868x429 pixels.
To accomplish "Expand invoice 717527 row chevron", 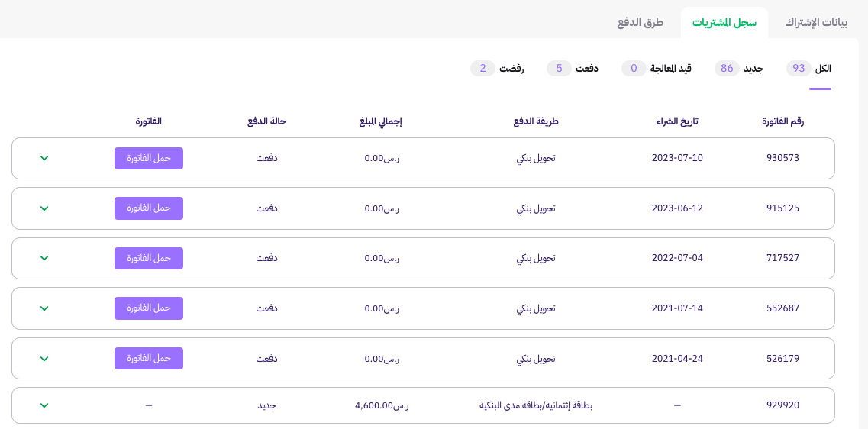I will [x=45, y=259].
